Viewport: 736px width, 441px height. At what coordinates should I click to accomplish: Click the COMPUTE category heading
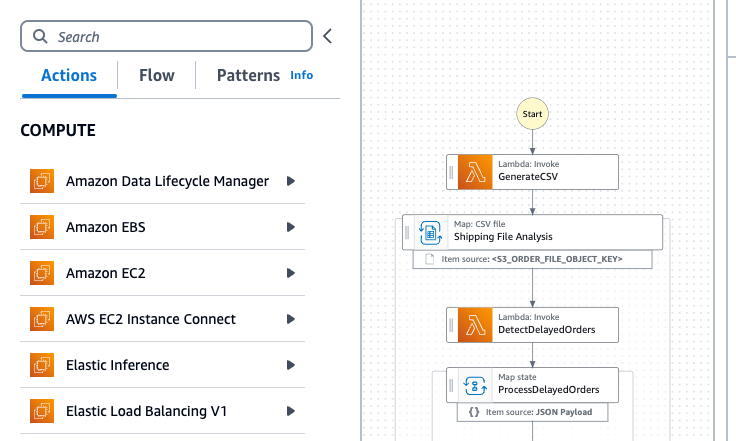(58, 130)
